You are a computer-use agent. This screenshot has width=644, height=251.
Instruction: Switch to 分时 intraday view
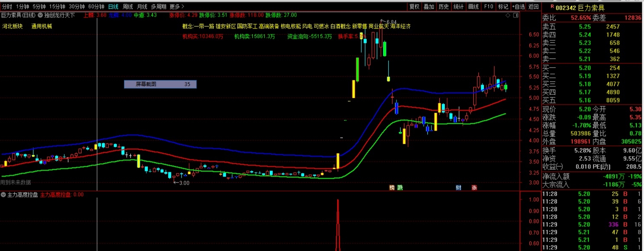pyautogui.click(x=7, y=7)
